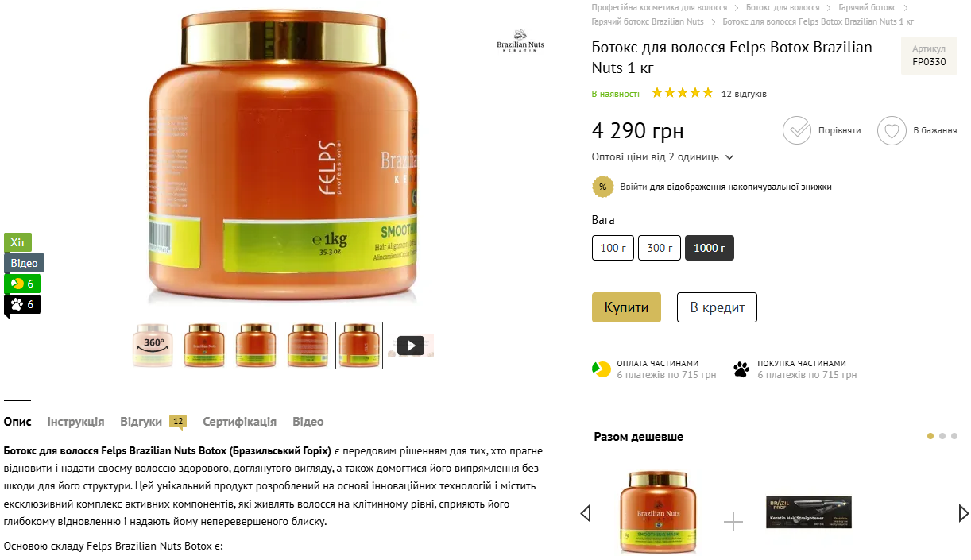
Task: Click the Купити button
Action: click(x=626, y=307)
